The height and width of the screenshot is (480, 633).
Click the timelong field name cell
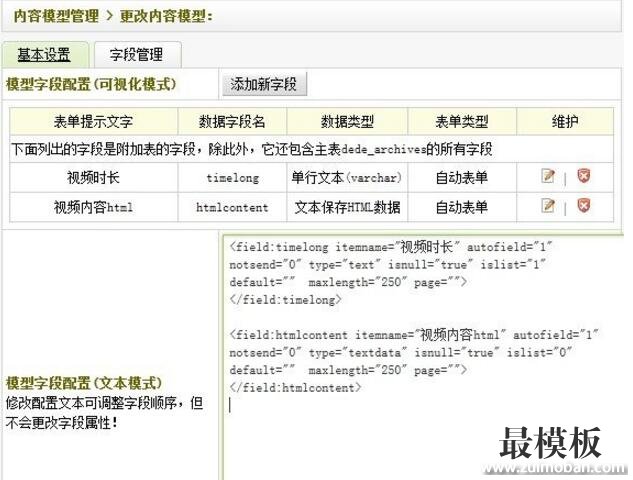pyautogui.click(x=232, y=178)
